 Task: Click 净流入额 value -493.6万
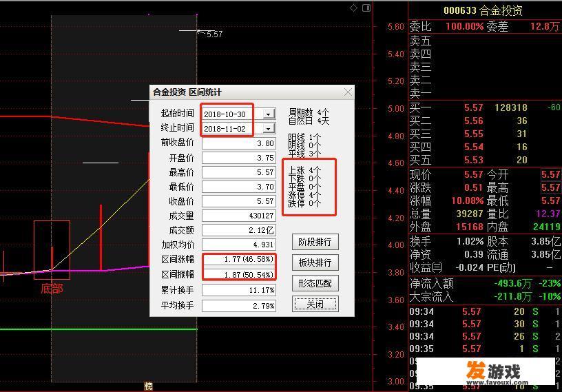[513, 283]
